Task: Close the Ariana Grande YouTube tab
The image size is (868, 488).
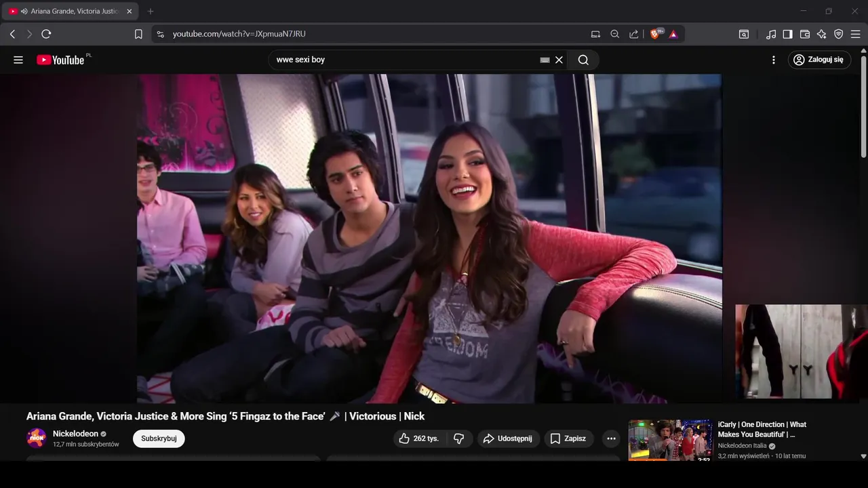Action: coord(130,12)
